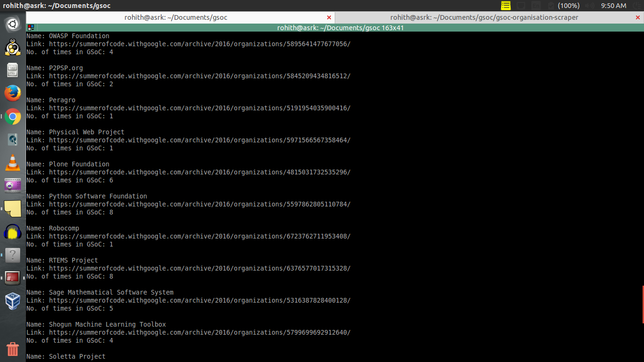Click the unknown question-mark app in dock
This screenshot has height=362, width=644.
pyautogui.click(x=13, y=255)
